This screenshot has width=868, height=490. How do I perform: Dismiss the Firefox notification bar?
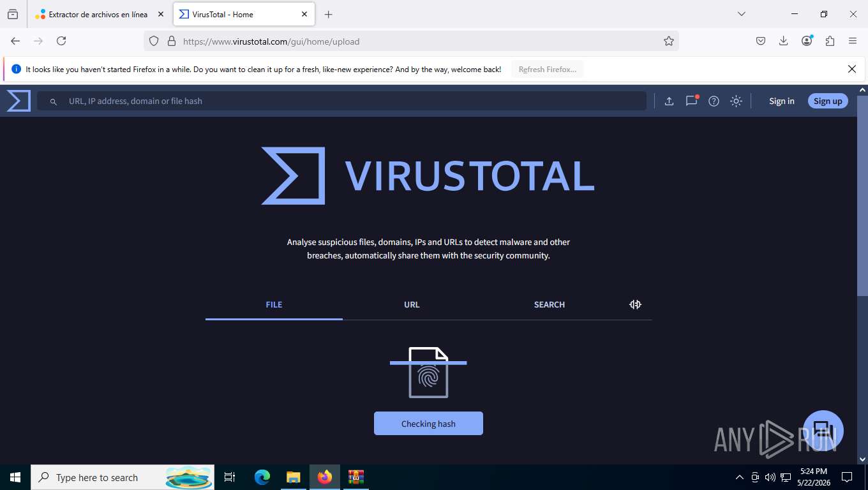pyautogui.click(x=851, y=69)
